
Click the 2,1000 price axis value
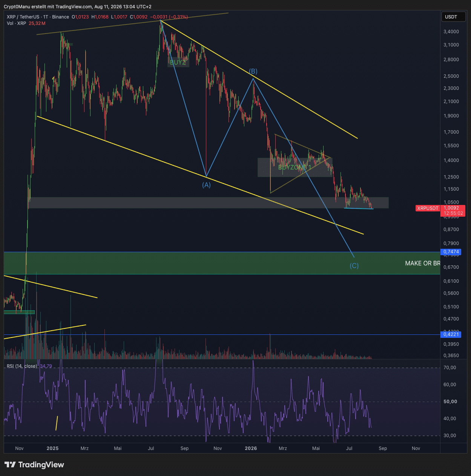pos(451,102)
